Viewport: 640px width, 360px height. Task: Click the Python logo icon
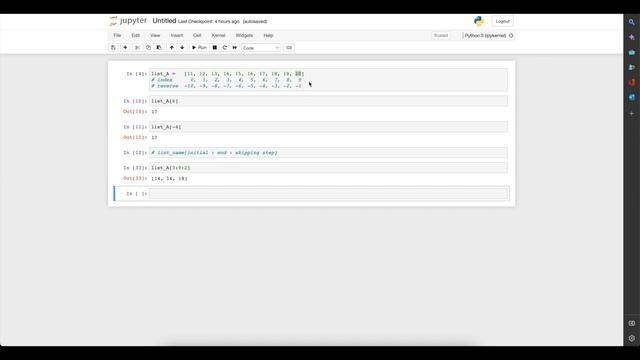(479, 21)
